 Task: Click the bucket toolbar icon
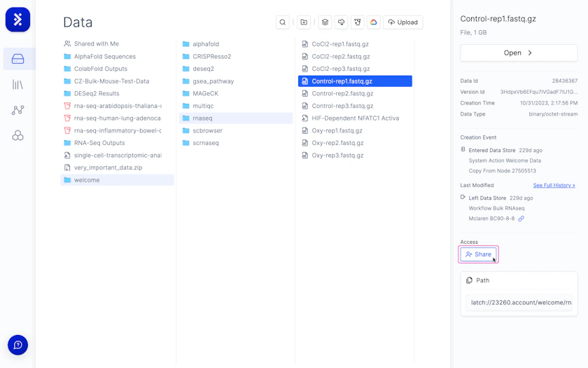point(358,22)
